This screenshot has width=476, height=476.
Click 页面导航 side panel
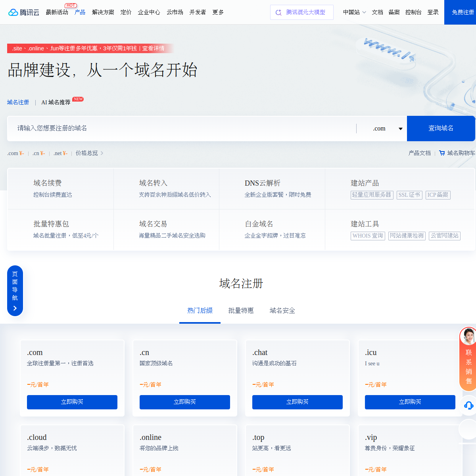tap(15, 291)
